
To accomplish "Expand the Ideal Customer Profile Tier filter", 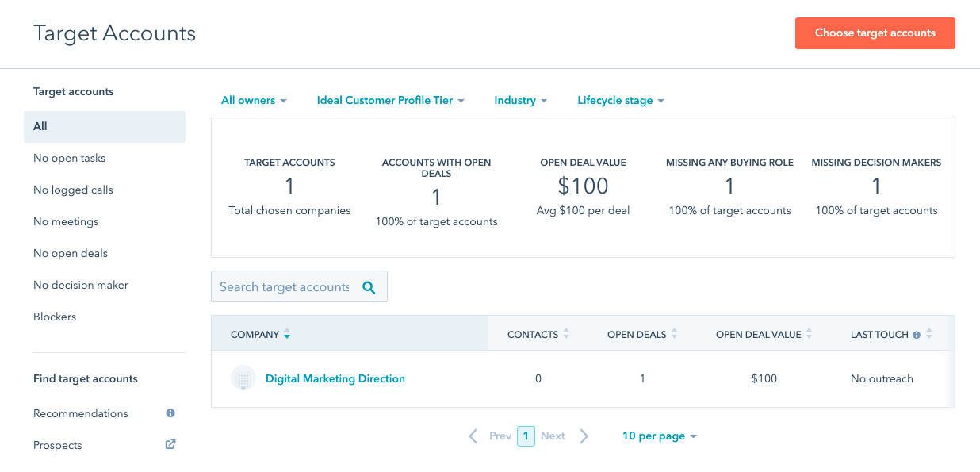I will pyautogui.click(x=389, y=100).
